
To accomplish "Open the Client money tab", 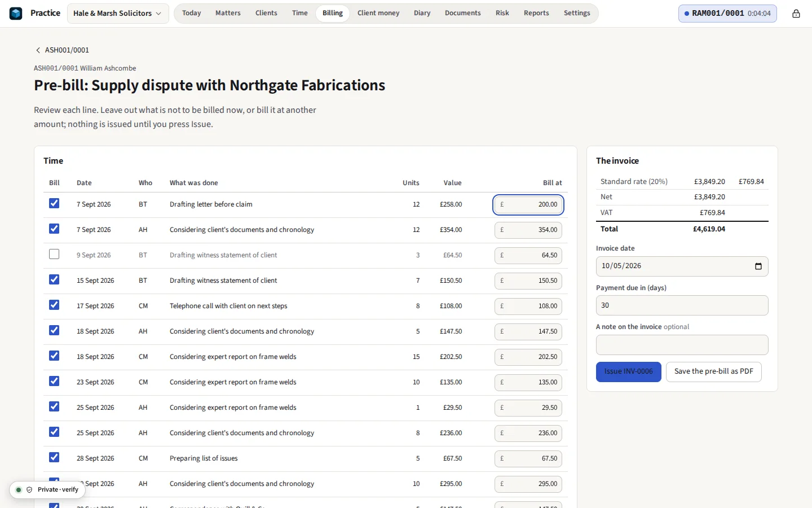I will coord(378,13).
